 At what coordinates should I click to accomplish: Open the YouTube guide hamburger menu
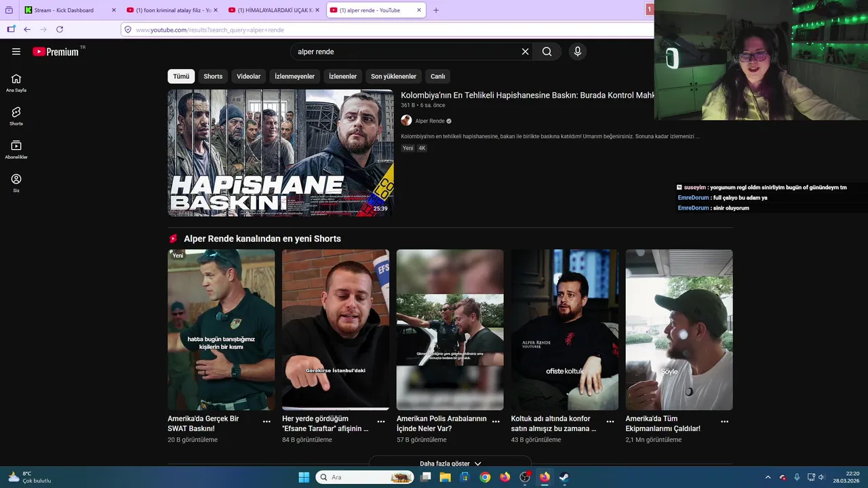pos(16,52)
